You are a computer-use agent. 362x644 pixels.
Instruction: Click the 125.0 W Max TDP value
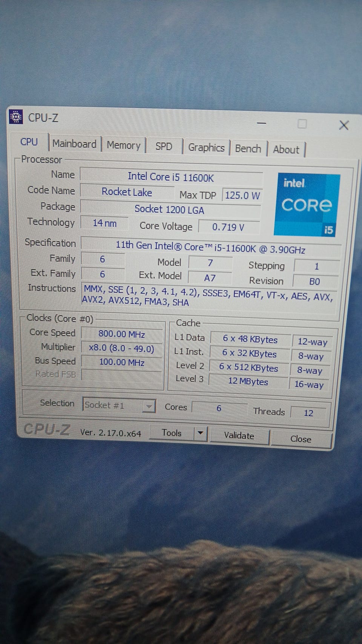click(242, 196)
